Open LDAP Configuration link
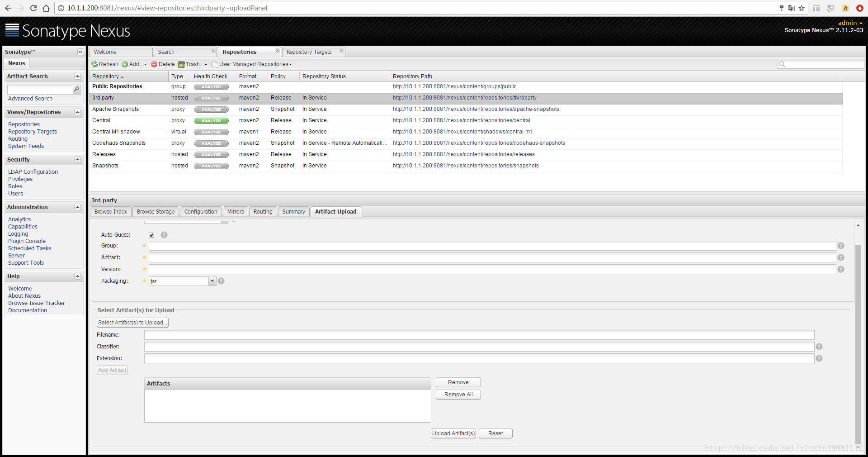The width and height of the screenshot is (868, 457). click(33, 172)
